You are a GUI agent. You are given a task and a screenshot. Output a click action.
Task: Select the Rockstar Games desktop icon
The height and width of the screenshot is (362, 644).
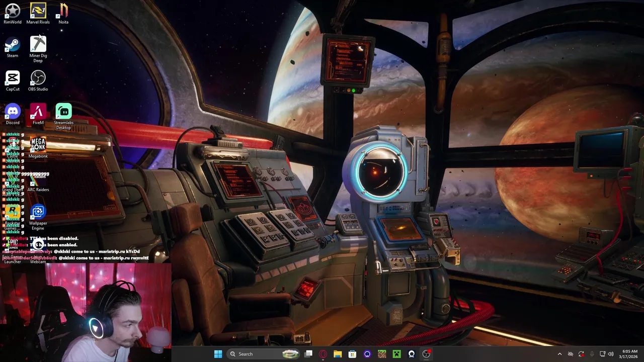[13, 218]
